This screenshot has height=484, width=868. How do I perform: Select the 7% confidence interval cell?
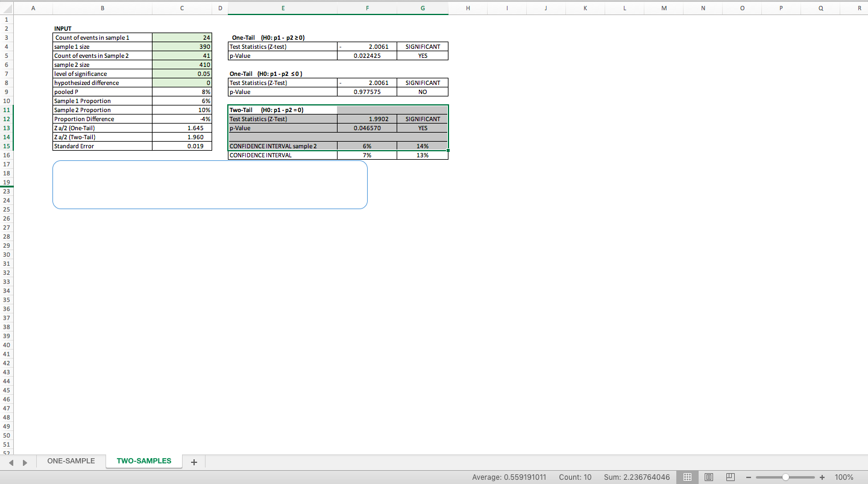367,155
